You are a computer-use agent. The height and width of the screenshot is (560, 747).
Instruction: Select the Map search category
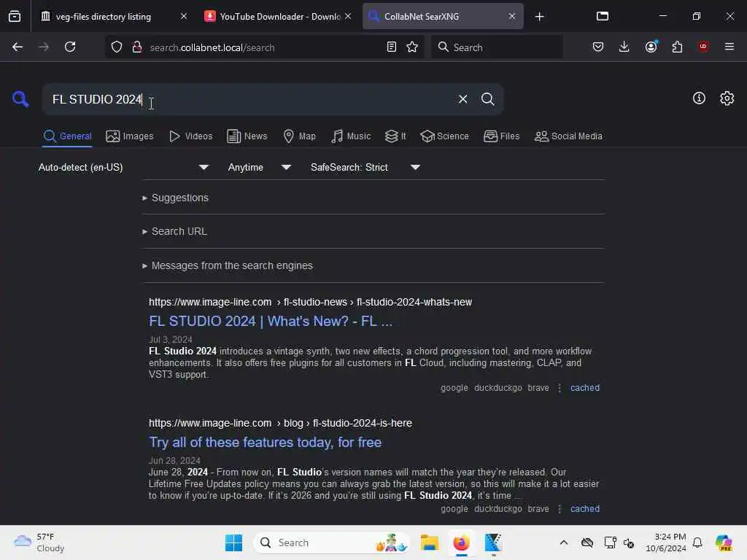pos(300,136)
